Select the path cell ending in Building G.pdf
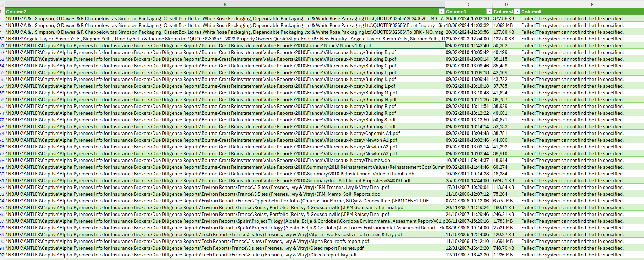 coord(225,66)
